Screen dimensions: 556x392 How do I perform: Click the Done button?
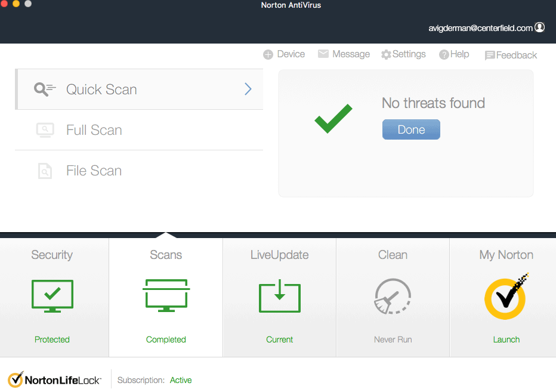click(411, 129)
